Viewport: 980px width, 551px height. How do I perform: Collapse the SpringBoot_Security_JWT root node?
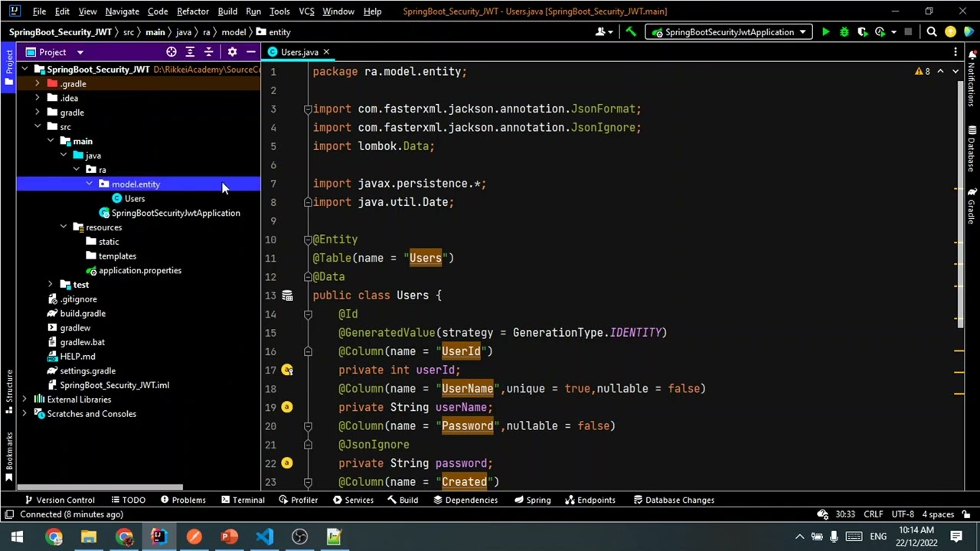tap(24, 70)
